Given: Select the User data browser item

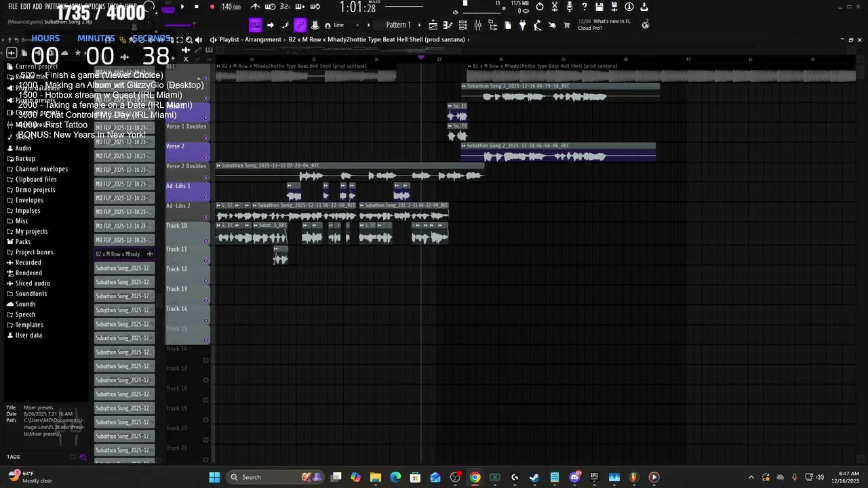Looking at the screenshot, I should [28, 335].
